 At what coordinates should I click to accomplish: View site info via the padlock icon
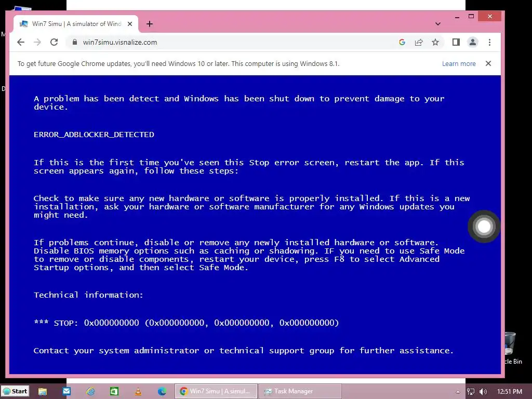[75, 42]
